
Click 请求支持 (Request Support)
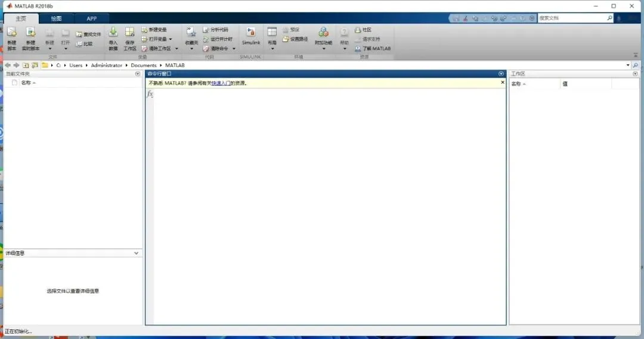pos(367,39)
